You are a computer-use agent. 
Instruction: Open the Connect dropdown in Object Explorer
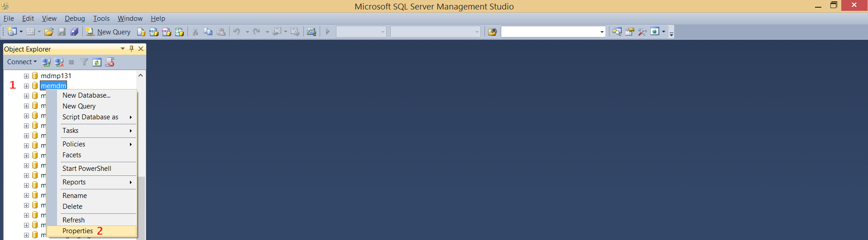tap(22, 62)
